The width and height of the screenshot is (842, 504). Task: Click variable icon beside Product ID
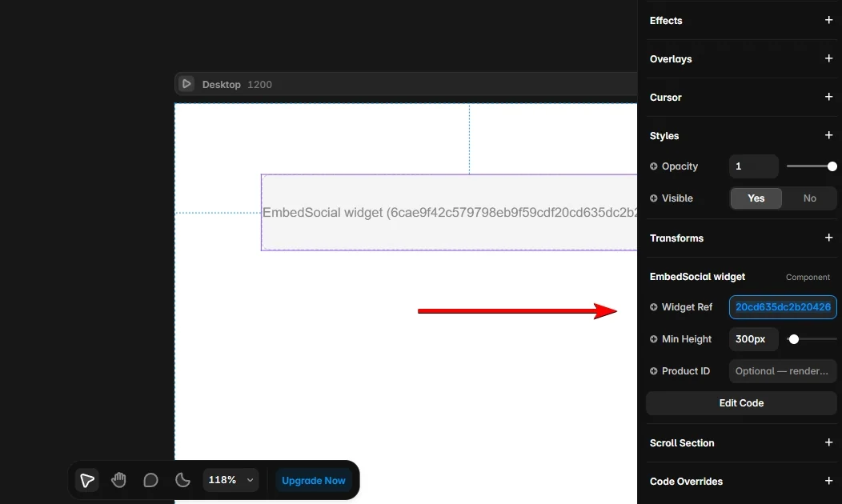pos(654,371)
